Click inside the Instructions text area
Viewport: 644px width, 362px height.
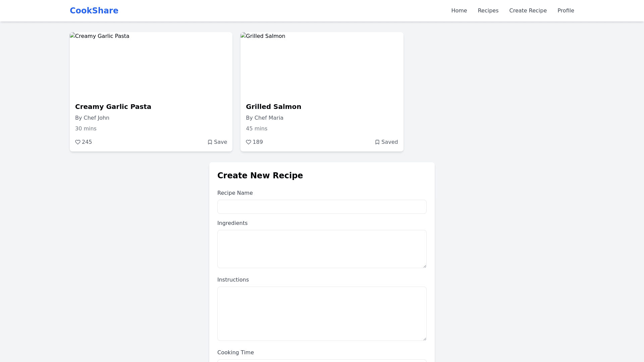(322, 313)
